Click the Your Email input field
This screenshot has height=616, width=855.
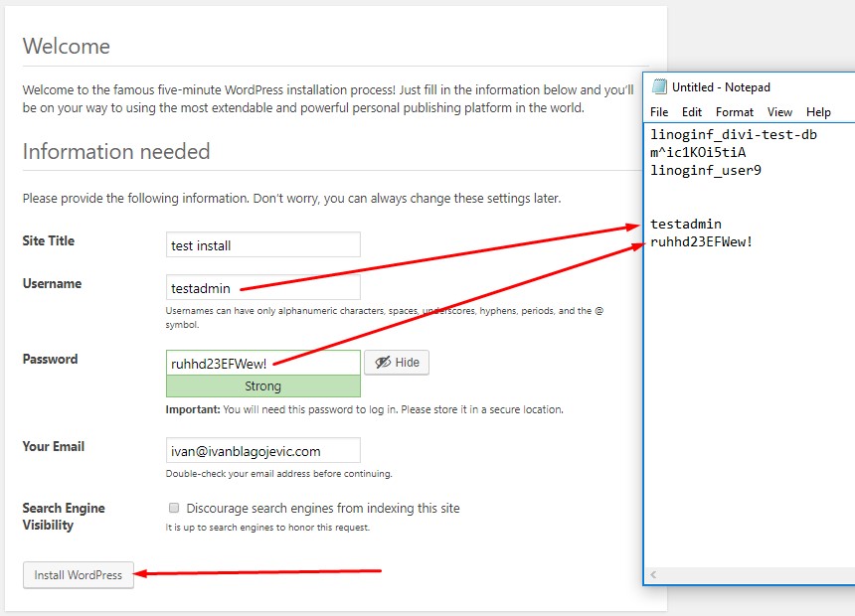click(262, 450)
